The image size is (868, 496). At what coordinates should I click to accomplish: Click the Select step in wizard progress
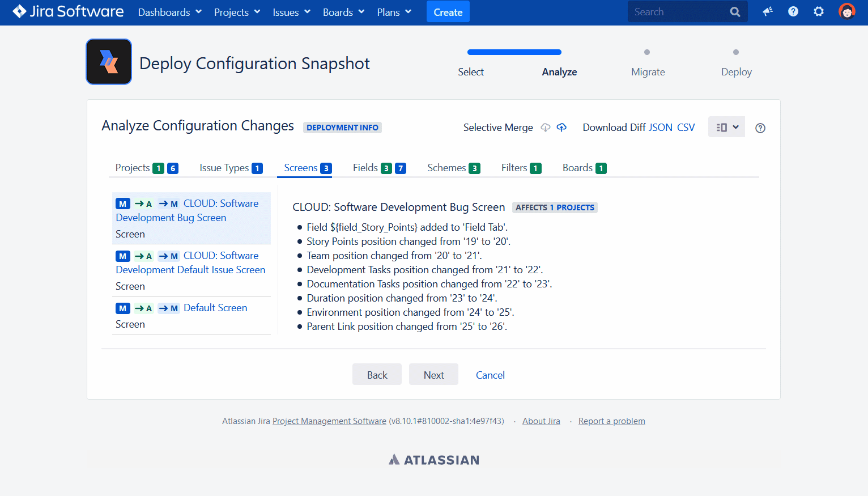pos(471,72)
